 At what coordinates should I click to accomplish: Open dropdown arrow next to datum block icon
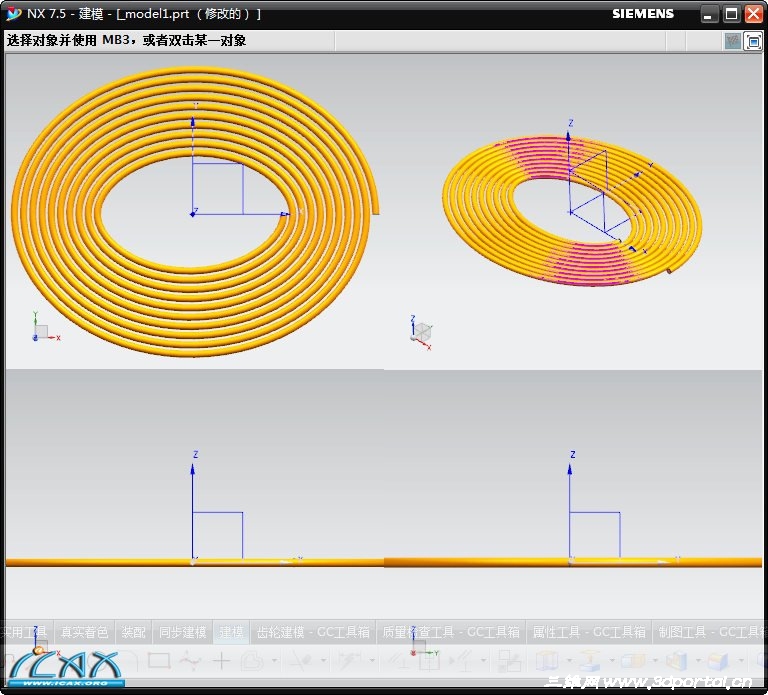click(569, 661)
